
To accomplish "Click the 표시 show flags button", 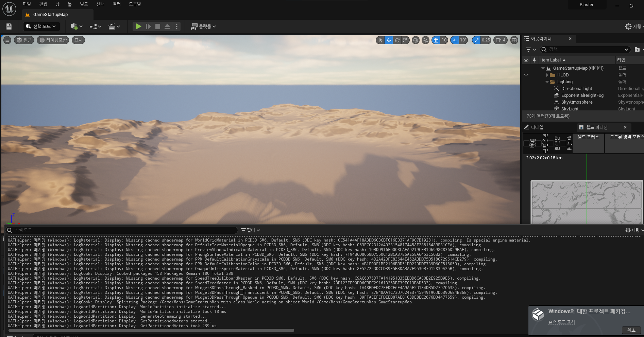I will click(79, 40).
